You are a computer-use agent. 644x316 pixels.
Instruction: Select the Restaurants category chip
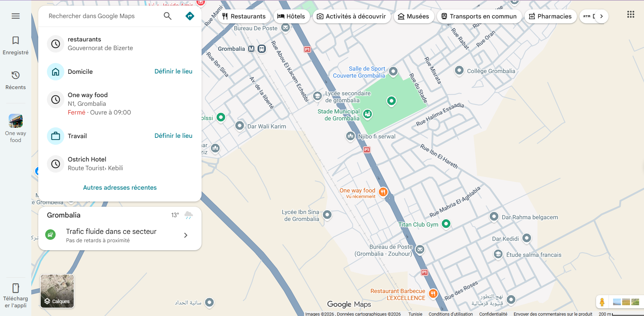point(244,16)
